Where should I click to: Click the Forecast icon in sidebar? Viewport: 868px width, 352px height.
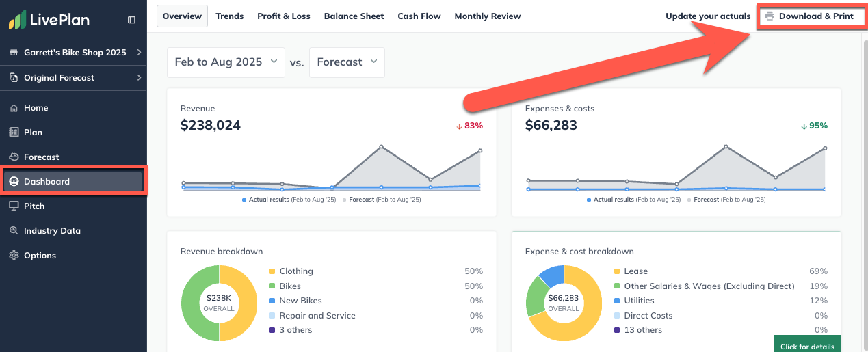tap(14, 157)
